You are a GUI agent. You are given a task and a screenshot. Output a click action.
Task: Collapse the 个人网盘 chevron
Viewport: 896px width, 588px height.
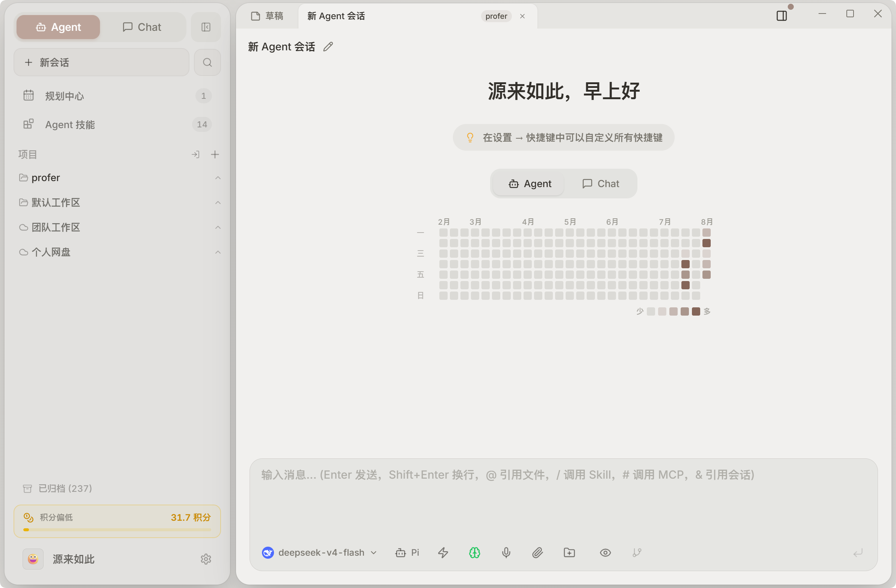click(218, 252)
